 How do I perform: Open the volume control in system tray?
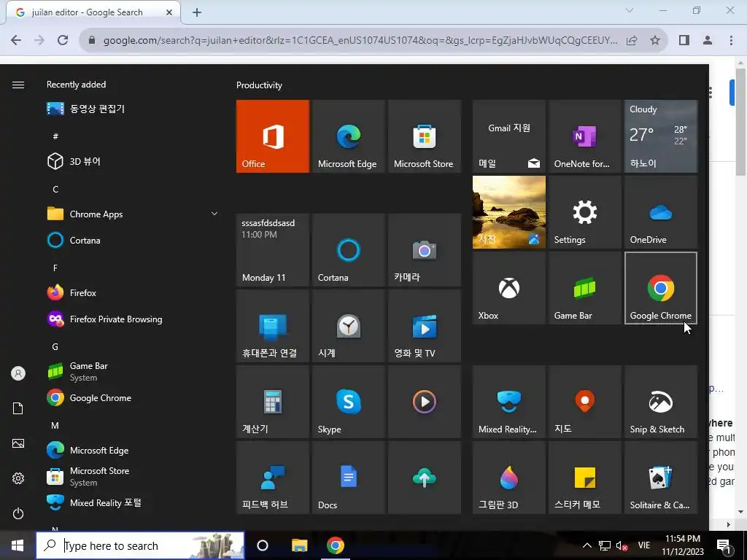(x=622, y=545)
